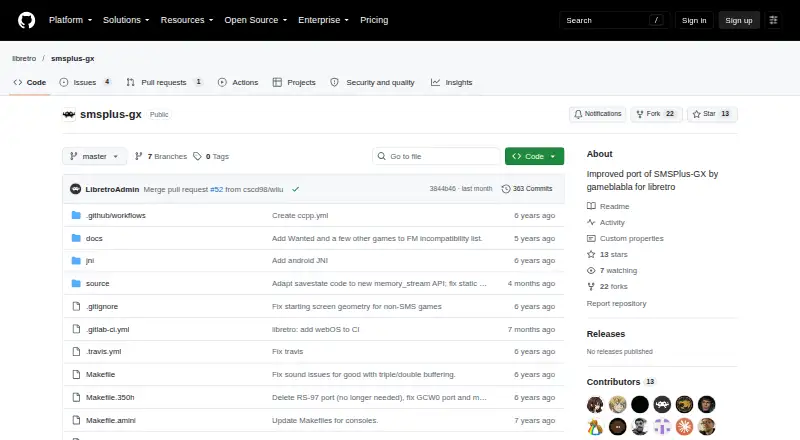Select the Pull requests tab

[164, 82]
